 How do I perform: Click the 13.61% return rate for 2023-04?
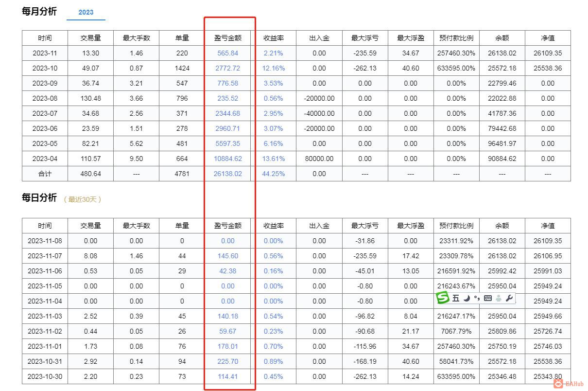(274, 159)
